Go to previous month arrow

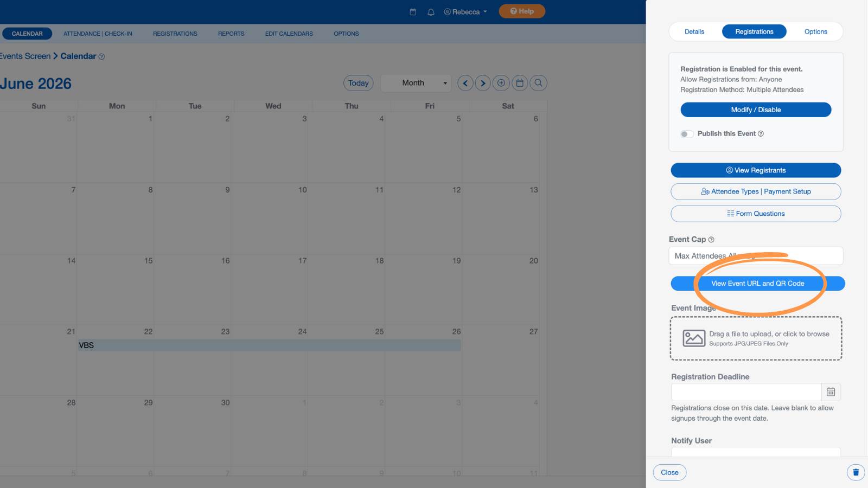(x=465, y=83)
